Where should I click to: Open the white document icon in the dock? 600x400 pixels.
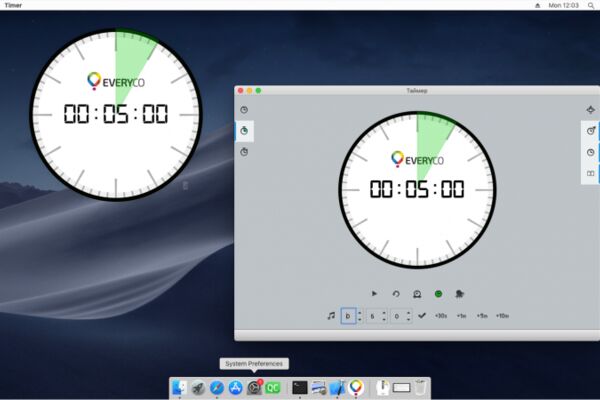(382, 388)
